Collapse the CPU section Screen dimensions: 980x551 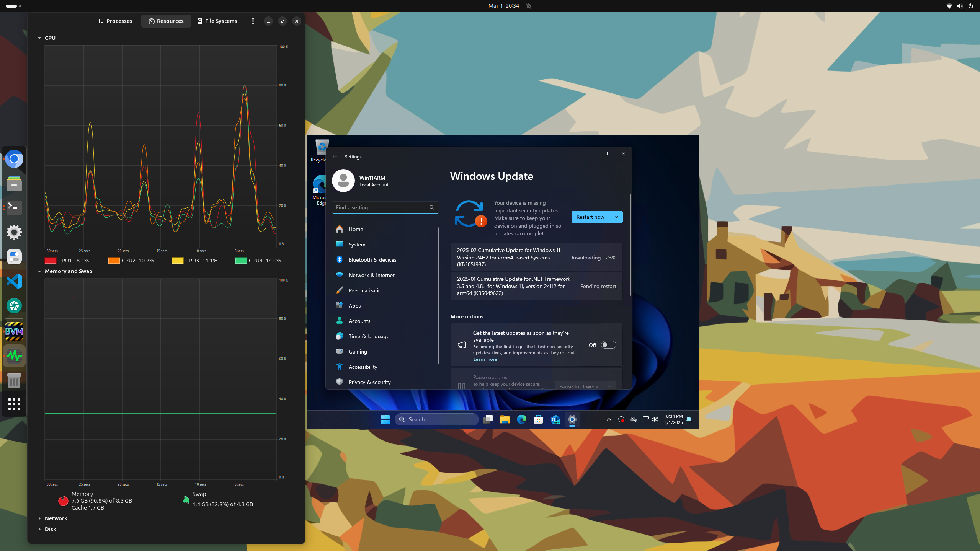(x=39, y=38)
